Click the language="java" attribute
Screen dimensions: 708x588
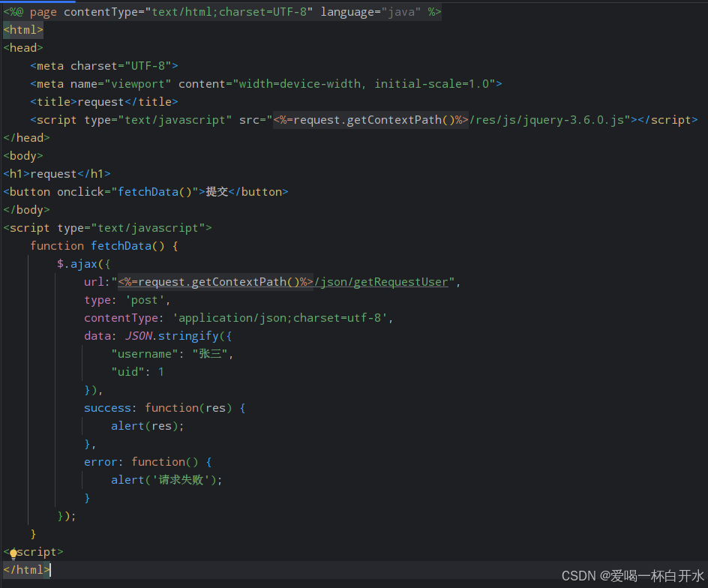pyautogui.click(x=370, y=12)
